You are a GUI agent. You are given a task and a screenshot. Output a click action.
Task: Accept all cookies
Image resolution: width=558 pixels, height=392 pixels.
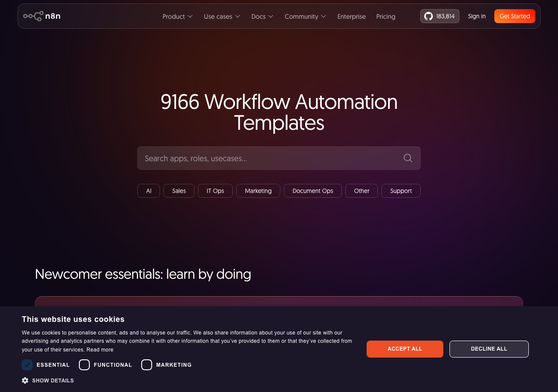pos(405,349)
